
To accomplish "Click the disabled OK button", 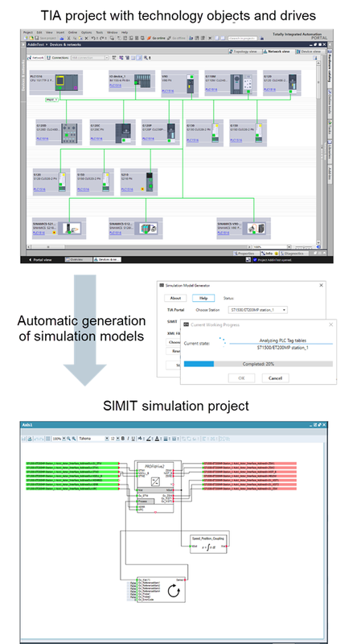I will [241, 378].
